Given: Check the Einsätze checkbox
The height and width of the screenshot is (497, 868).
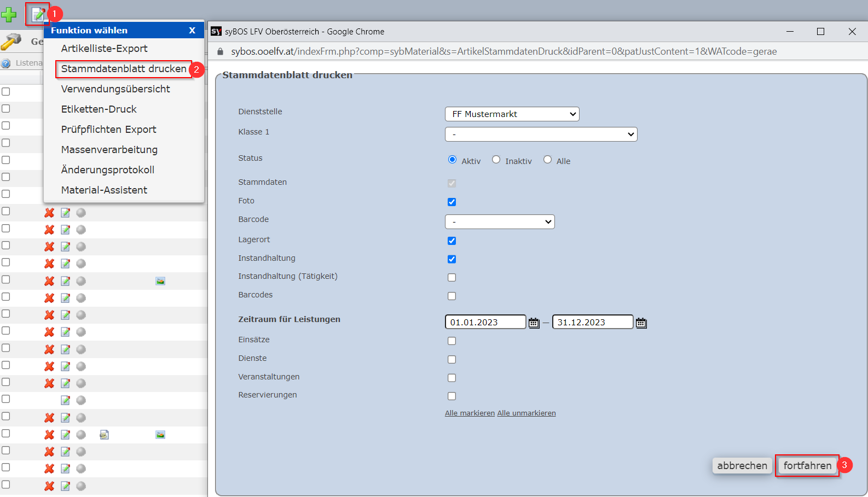Looking at the screenshot, I should [452, 341].
